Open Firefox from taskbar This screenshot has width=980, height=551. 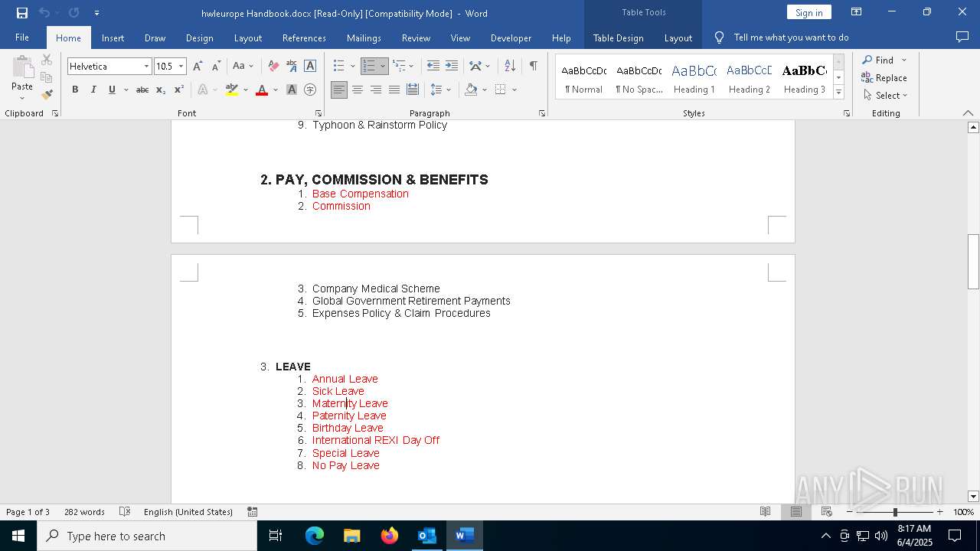389,536
